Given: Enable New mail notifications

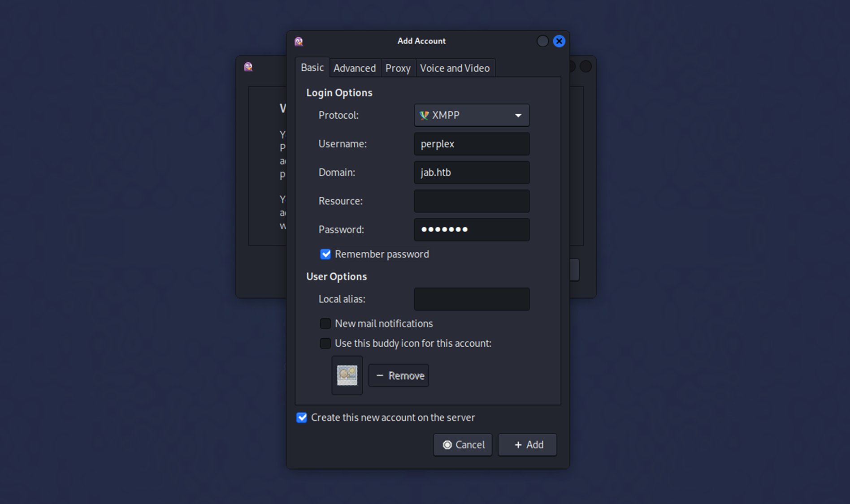Looking at the screenshot, I should pyautogui.click(x=325, y=323).
